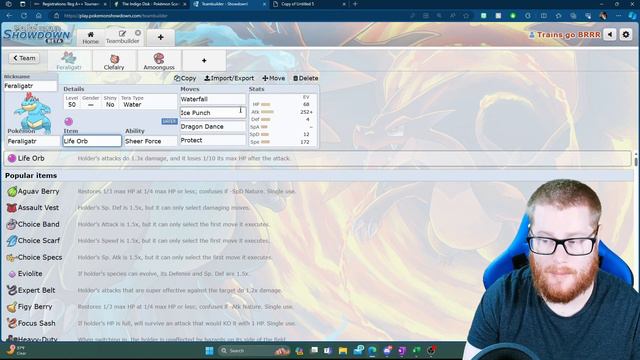Viewport: 640px width, 360px height.
Task: Open File Explorer from the taskbar
Action: 343,351
